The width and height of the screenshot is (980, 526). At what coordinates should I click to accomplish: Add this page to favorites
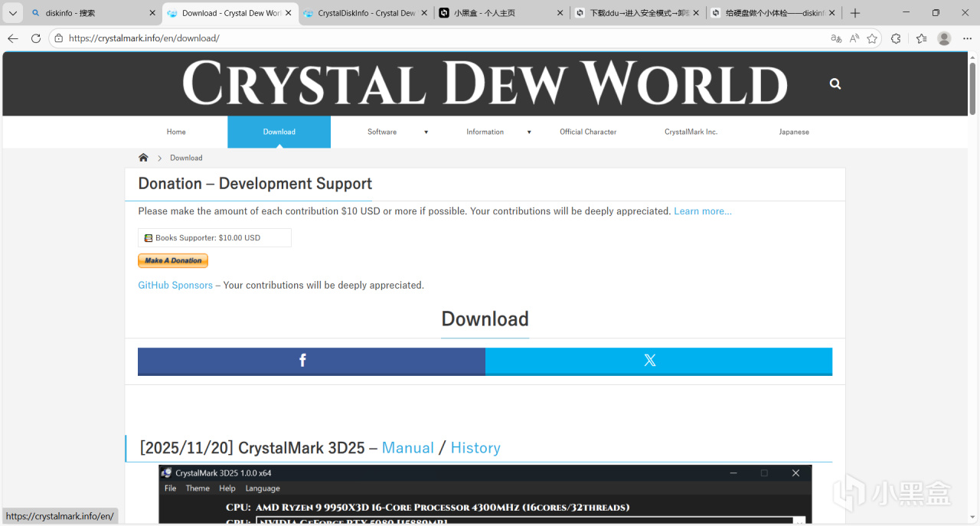click(872, 38)
